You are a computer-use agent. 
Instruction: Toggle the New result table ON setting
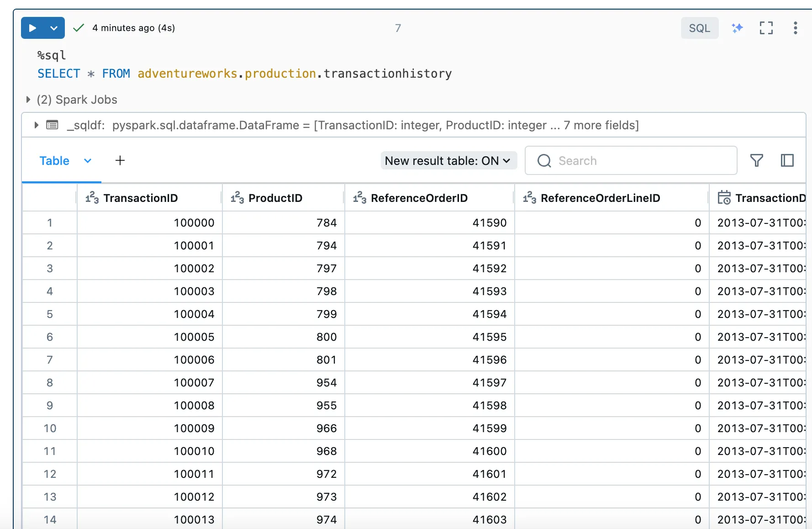click(x=448, y=161)
